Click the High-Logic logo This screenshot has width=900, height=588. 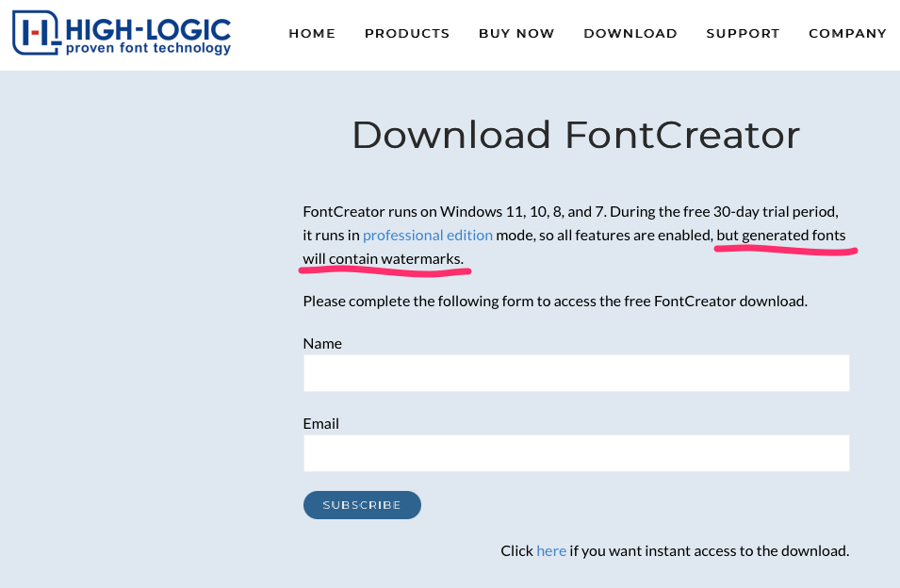(x=122, y=33)
